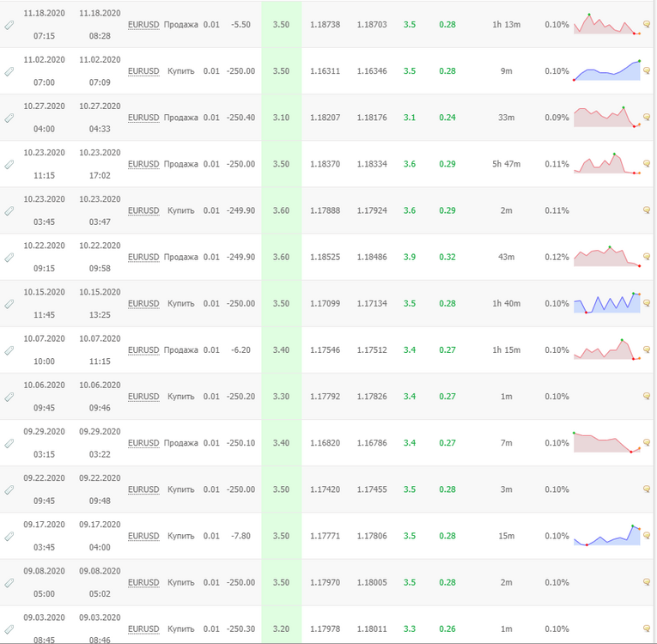The image size is (657, 644).
Task: Click the tag icon for the 10.15.2020 trade
Action: [x=9, y=304]
